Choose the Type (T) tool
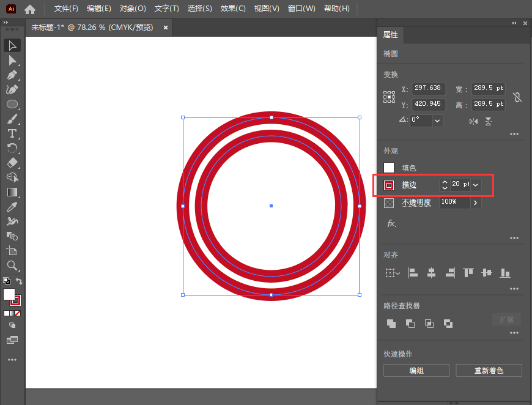This screenshot has height=405, width=532. point(12,133)
